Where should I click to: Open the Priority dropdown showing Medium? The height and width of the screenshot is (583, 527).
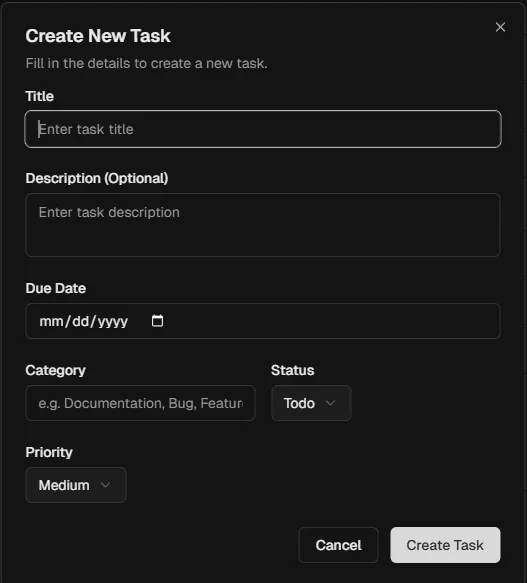tap(76, 485)
